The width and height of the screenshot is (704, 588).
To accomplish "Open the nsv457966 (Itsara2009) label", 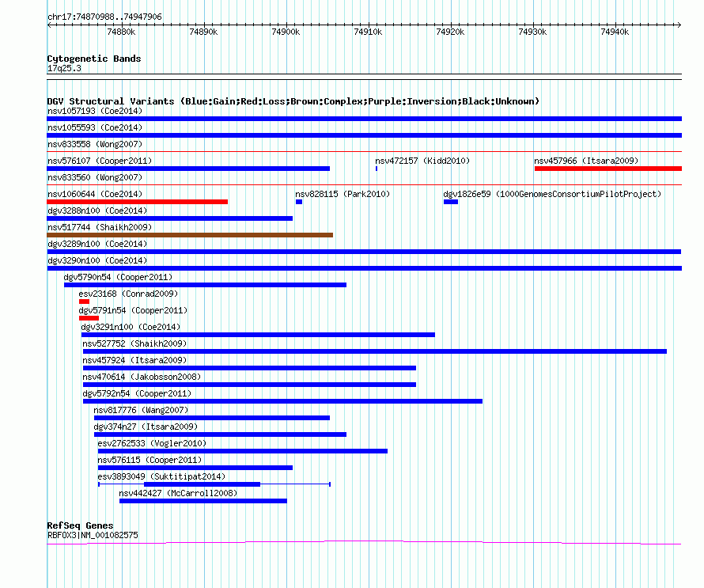I will pos(586,161).
